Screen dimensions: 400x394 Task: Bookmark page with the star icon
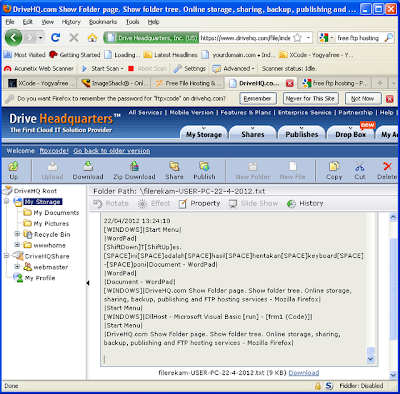297,38
